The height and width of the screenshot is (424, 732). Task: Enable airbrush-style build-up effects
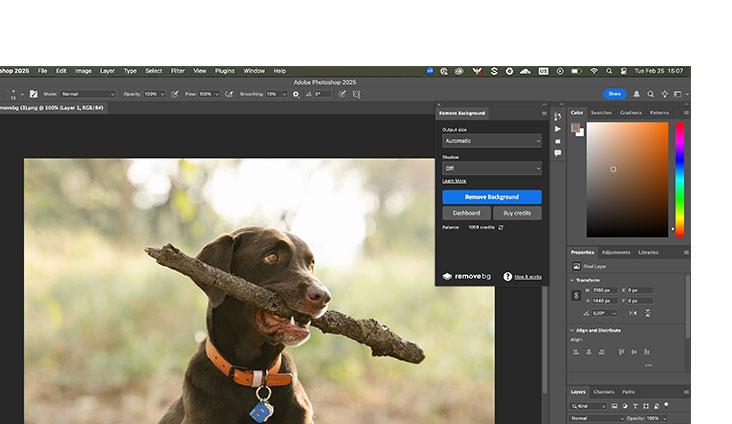pos(229,94)
